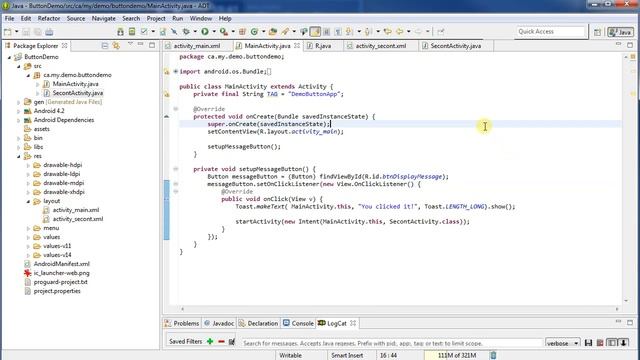Click the Last Edit Location arrow icon

pyautogui.click(x=387, y=32)
